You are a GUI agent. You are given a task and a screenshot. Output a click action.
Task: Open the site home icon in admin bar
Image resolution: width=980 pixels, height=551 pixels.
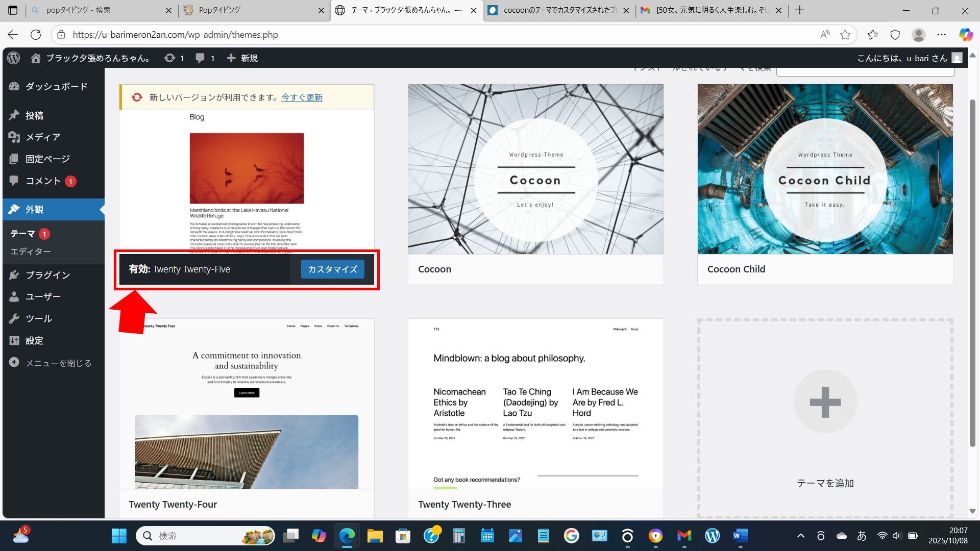click(x=35, y=58)
